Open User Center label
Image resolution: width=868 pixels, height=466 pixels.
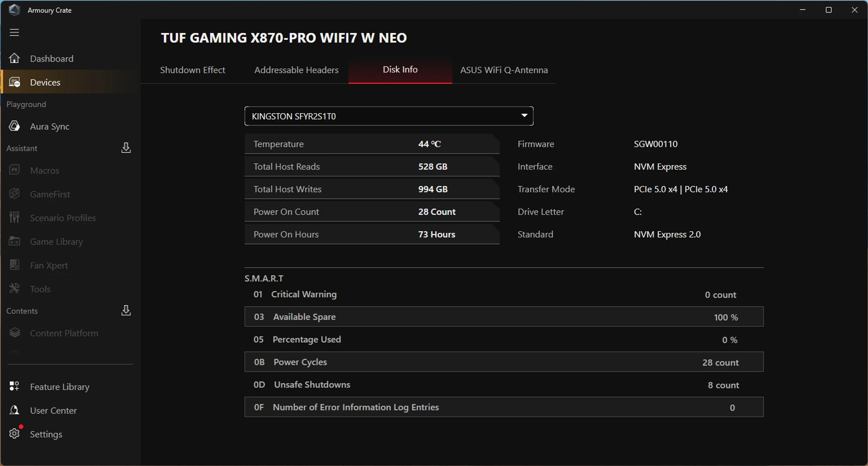53,411
